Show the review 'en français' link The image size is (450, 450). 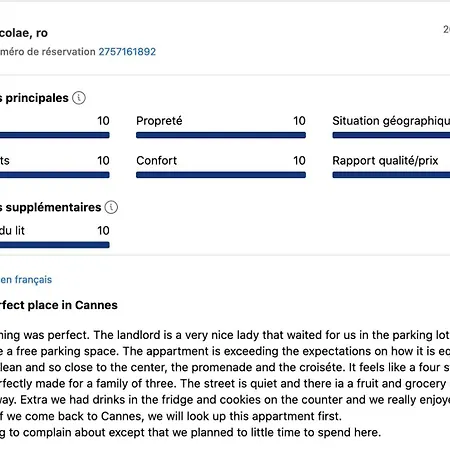pyautogui.click(x=26, y=280)
